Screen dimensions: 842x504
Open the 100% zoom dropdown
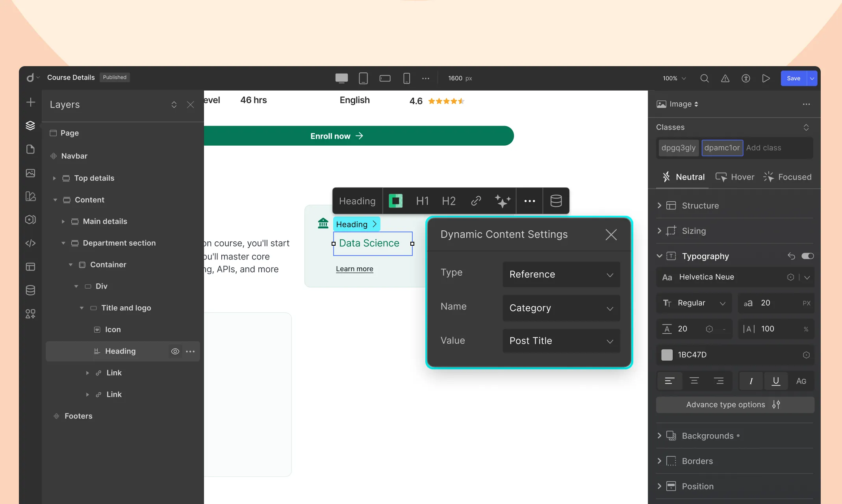click(x=674, y=78)
